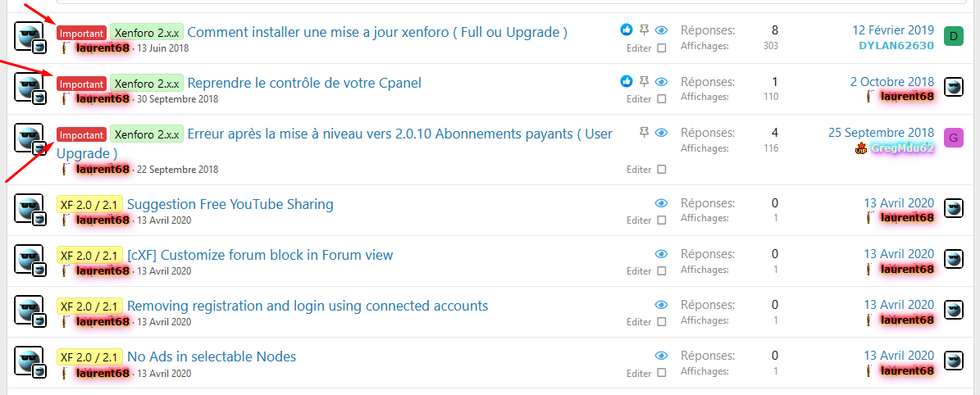Click the pink G avatar of GregMdu62
The image size is (980, 395).
pyautogui.click(x=953, y=138)
